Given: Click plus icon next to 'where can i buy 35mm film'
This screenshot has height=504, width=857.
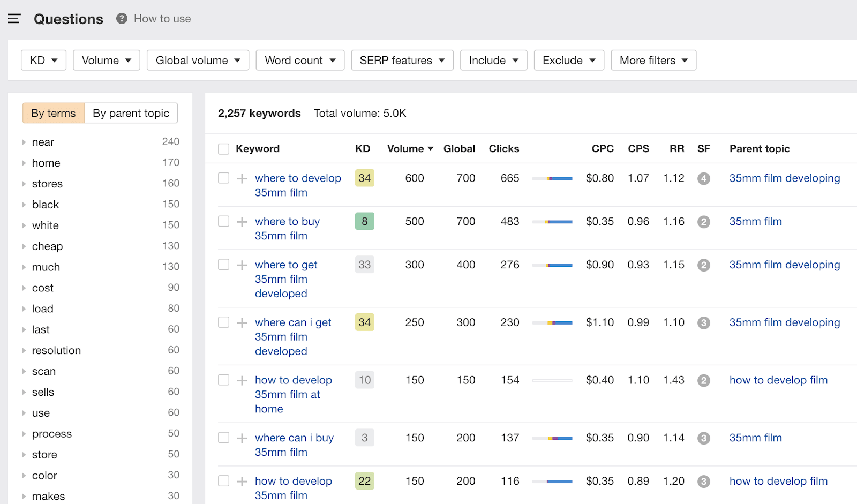Looking at the screenshot, I should point(242,438).
